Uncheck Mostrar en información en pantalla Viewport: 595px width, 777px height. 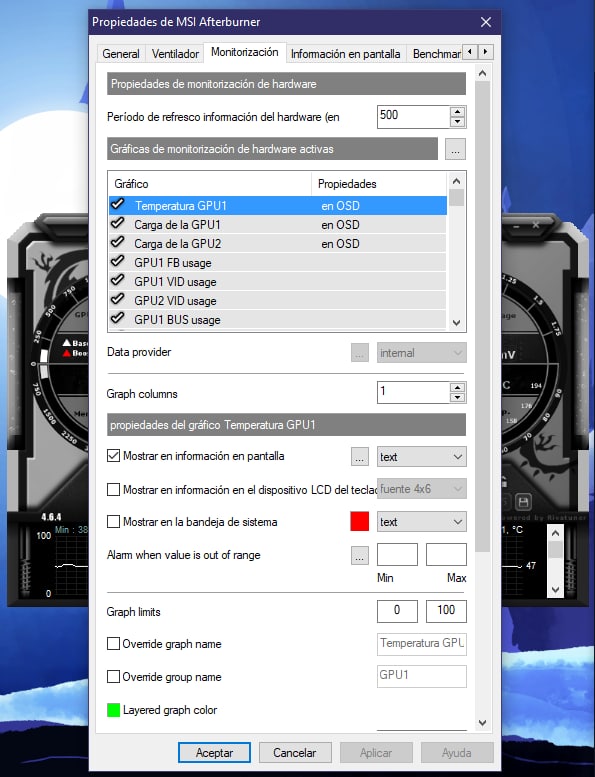[x=113, y=456]
